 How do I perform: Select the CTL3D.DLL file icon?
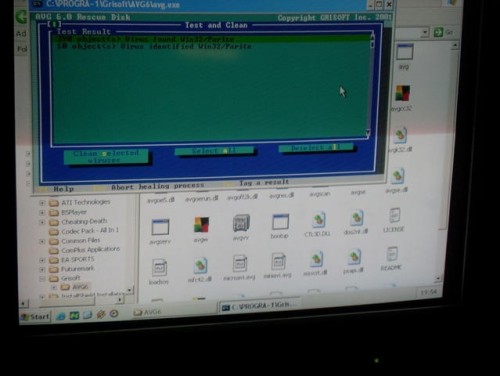coord(318,219)
